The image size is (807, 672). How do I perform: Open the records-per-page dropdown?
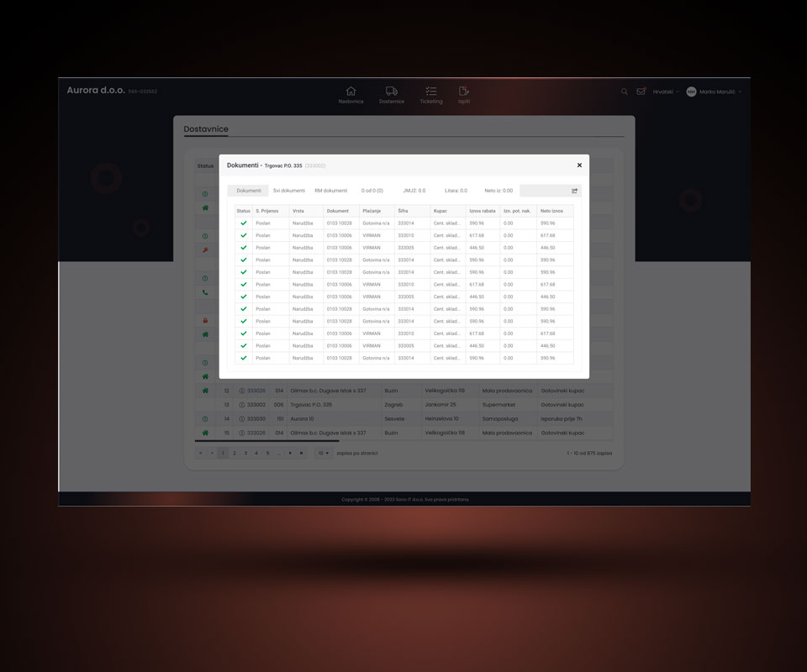[x=323, y=453]
